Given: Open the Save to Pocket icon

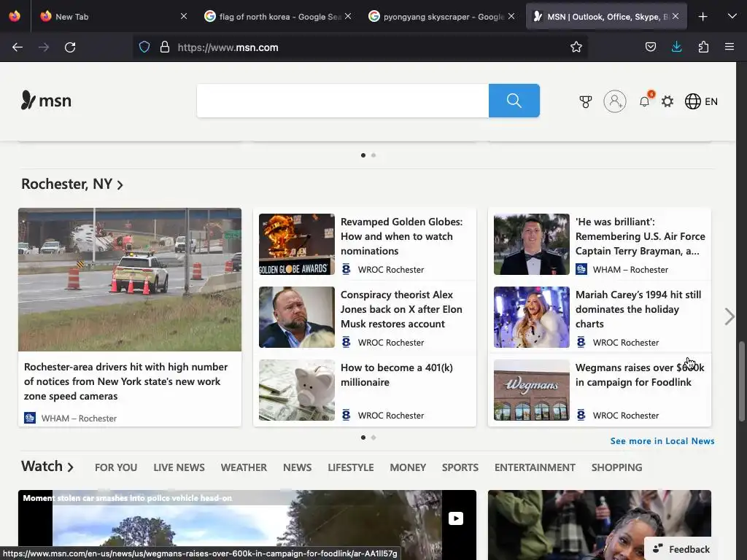Looking at the screenshot, I should click(650, 47).
